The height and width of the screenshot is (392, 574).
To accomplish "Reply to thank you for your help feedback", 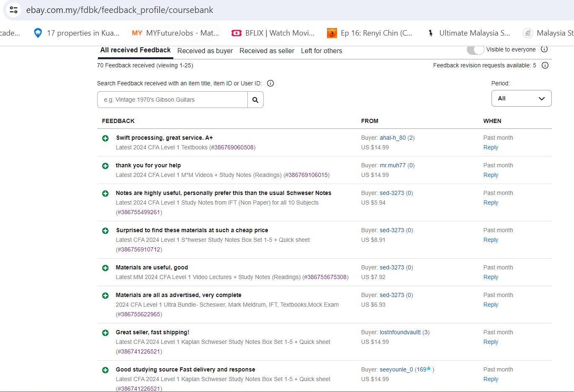I will (491, 175).
